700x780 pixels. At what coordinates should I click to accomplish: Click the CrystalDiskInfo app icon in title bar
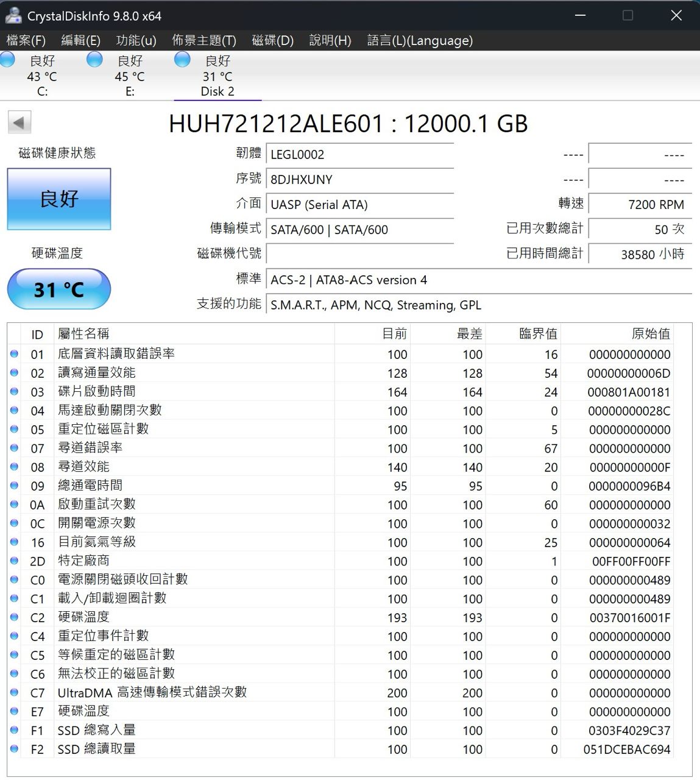13,15
